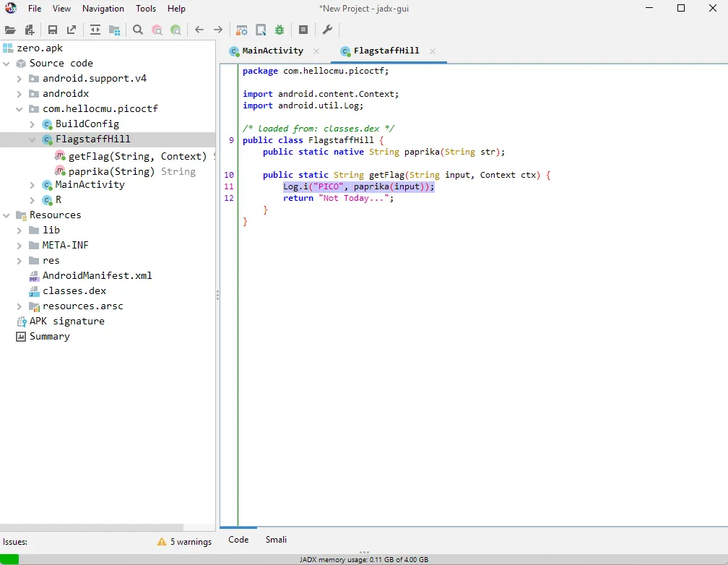The height and width of the screenshot is (565, 728).
Task: Open APK signature entry
Action: tap(67, 321)
